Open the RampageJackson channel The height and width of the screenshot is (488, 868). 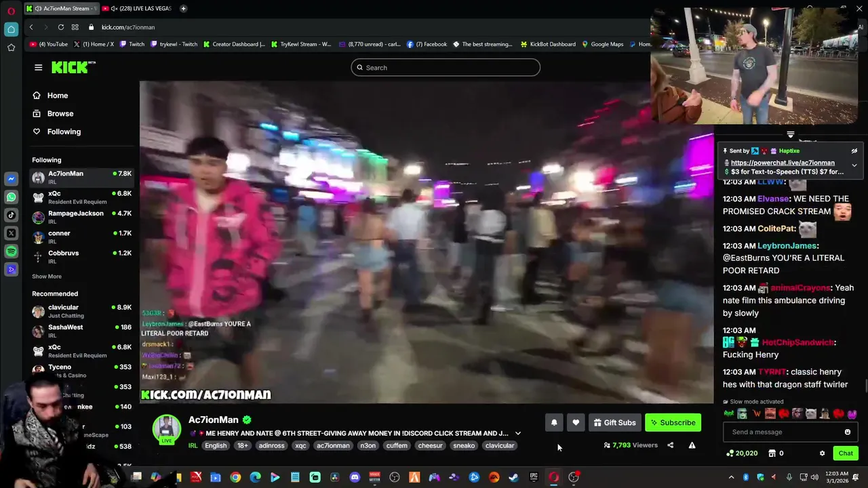click(x=81, y=217)
